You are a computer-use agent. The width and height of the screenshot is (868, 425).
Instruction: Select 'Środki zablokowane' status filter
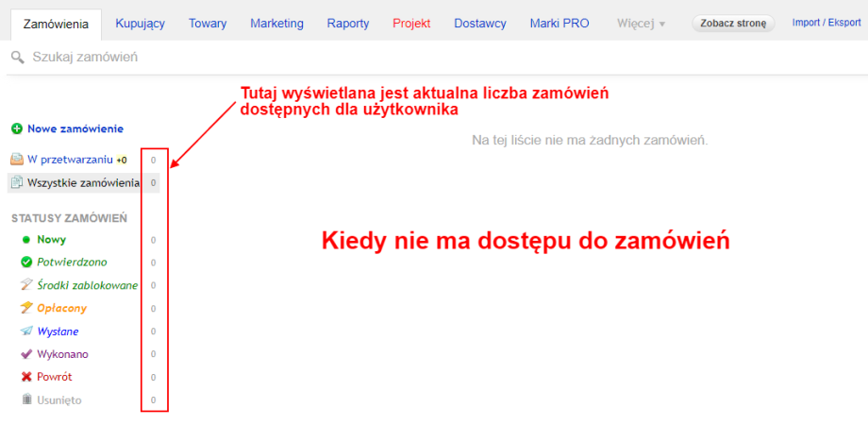[87, 285]
